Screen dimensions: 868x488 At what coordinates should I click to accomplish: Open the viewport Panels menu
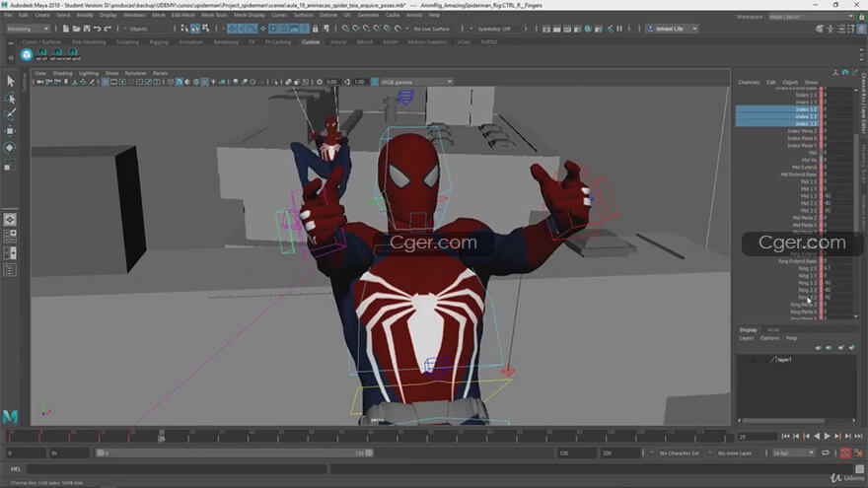[160, 73]
